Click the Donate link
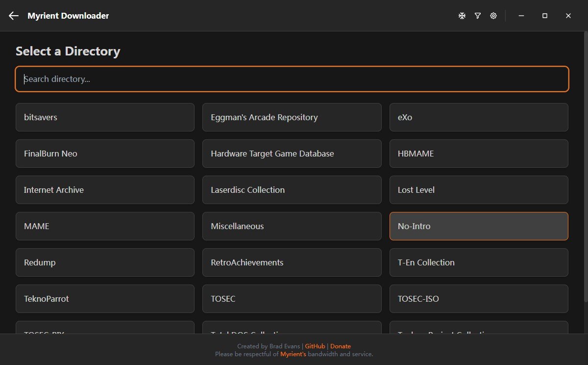This screenshot has height=365, width=588. 341,346
